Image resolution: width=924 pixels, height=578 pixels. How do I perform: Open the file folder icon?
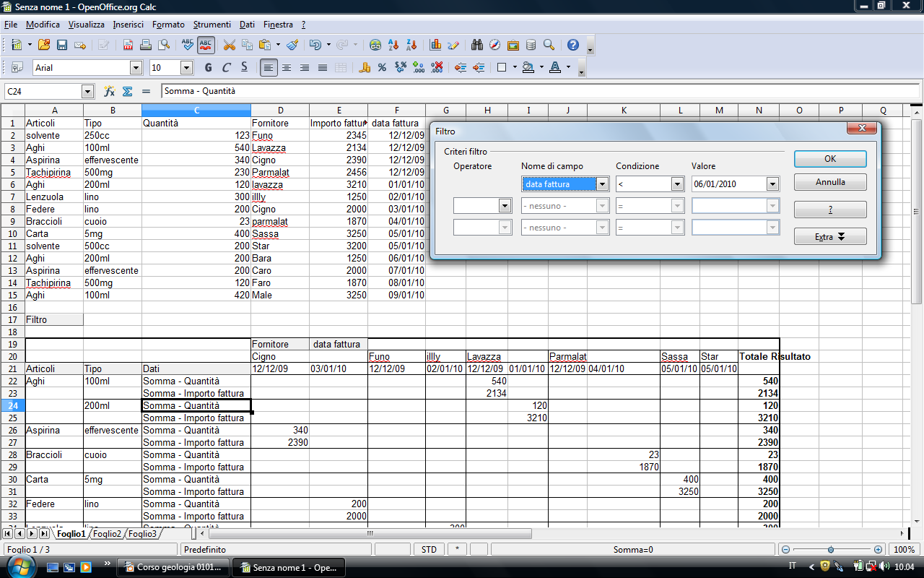44,45
